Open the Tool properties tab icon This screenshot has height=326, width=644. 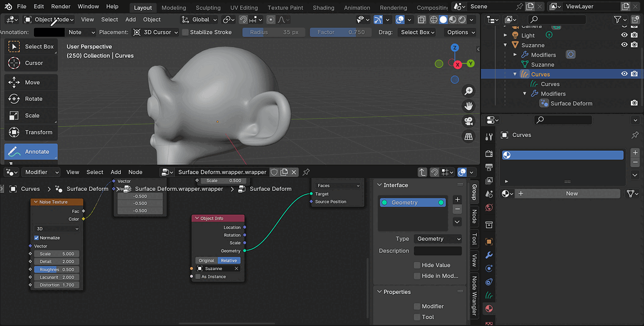(489, 137)
